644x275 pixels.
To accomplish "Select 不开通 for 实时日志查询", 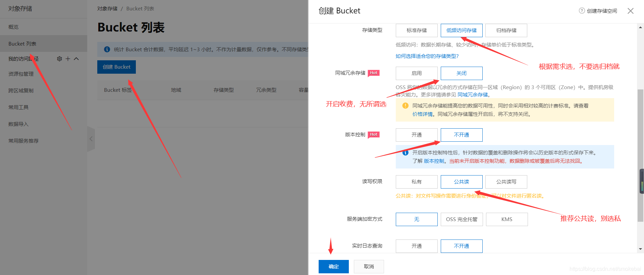I will click(462, 246).
